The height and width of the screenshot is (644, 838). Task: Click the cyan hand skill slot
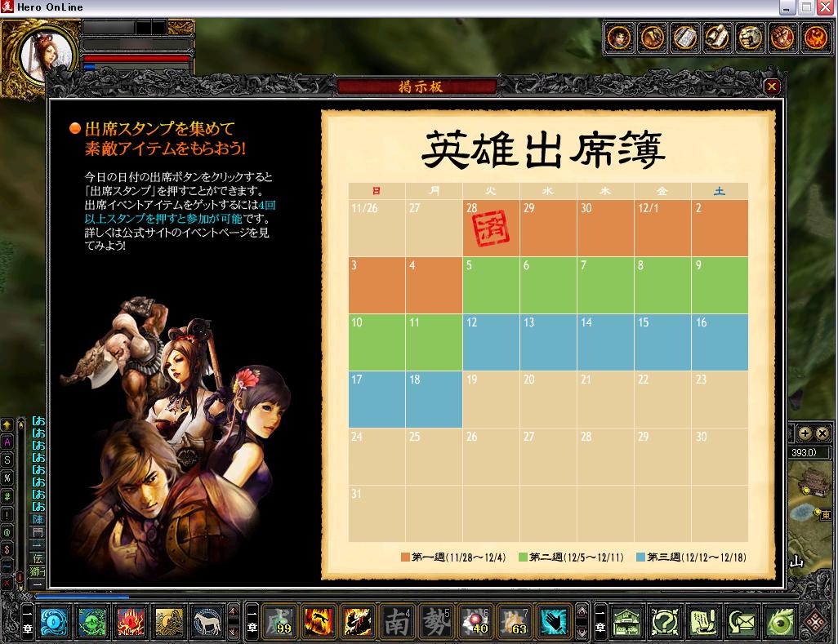[552, 622]
